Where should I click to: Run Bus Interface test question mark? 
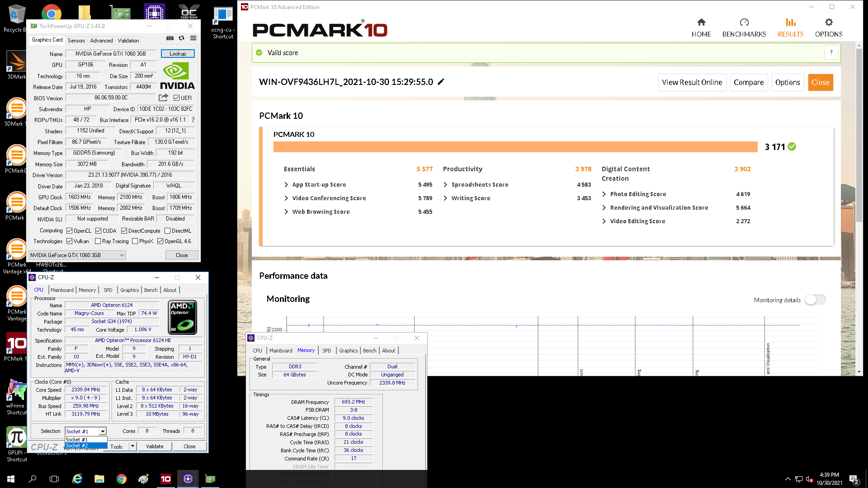click(x=193, y=120)
